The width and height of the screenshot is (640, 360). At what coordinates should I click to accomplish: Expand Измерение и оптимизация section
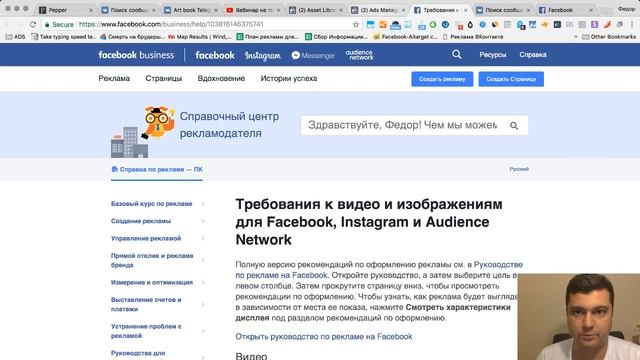click(158, 282)
